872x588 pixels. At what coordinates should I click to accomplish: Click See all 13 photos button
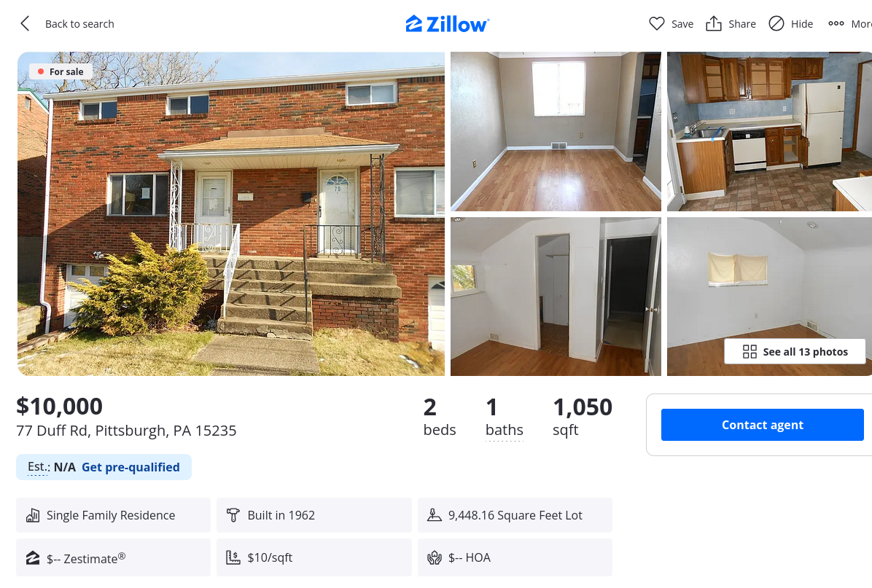point(795,352)
